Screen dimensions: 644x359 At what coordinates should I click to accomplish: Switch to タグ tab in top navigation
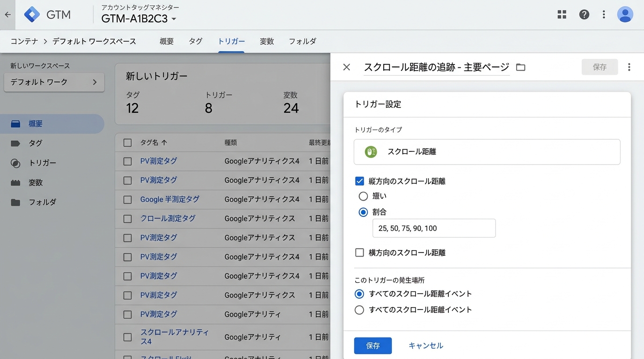pos(196,41)
